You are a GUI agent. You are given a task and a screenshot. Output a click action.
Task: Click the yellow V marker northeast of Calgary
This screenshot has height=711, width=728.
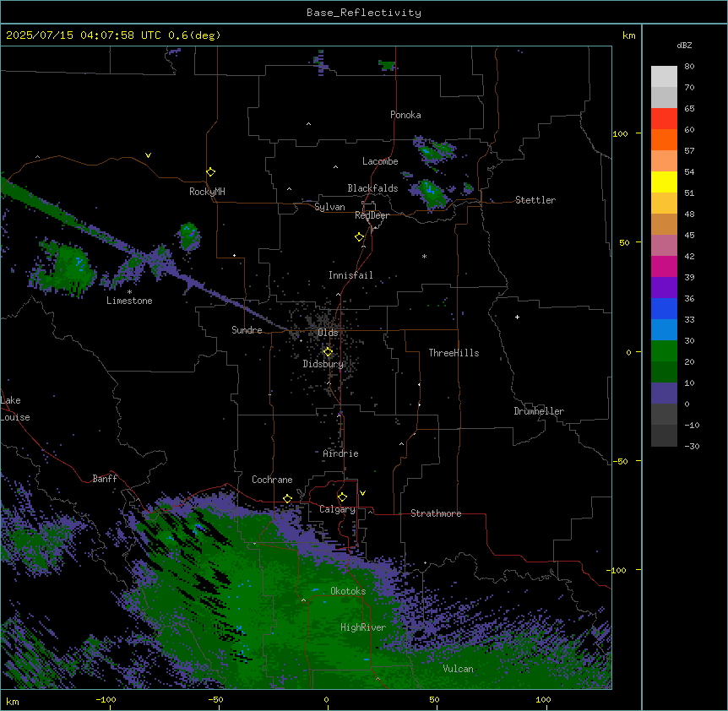point(362,493)
